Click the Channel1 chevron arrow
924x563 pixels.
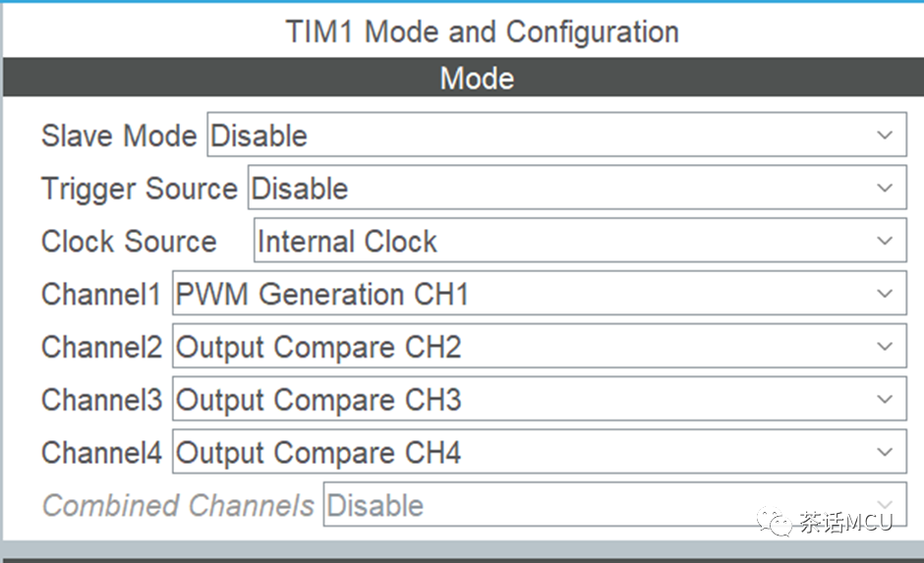885,293
